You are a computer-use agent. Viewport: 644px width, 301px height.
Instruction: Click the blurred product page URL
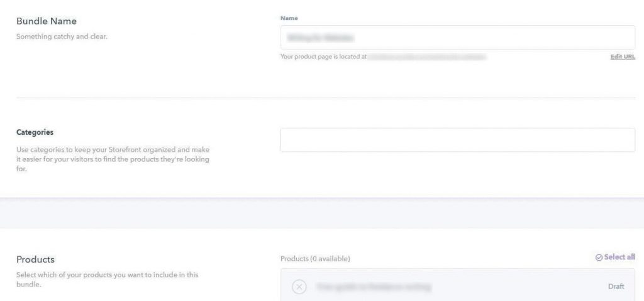pos(427,57)
